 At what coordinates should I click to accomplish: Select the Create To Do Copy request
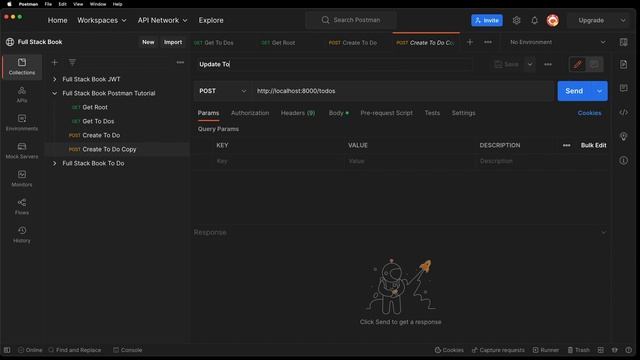point(117,149)
